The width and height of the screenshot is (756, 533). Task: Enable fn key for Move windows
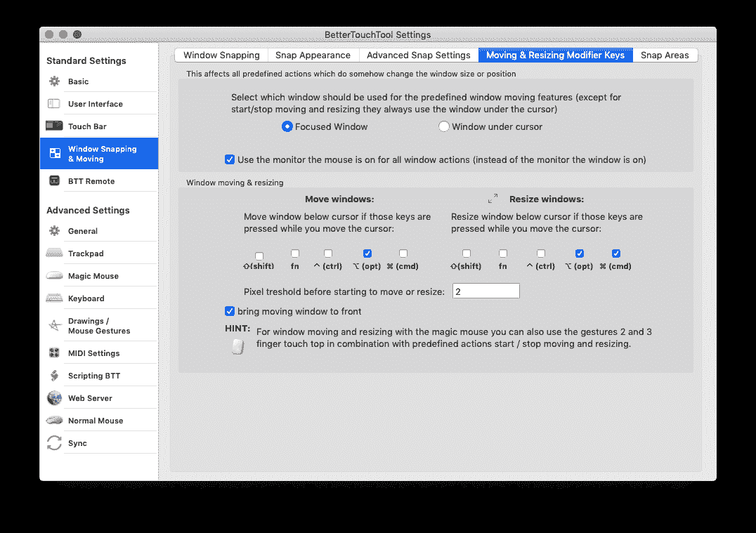click(x=295, y=253)
